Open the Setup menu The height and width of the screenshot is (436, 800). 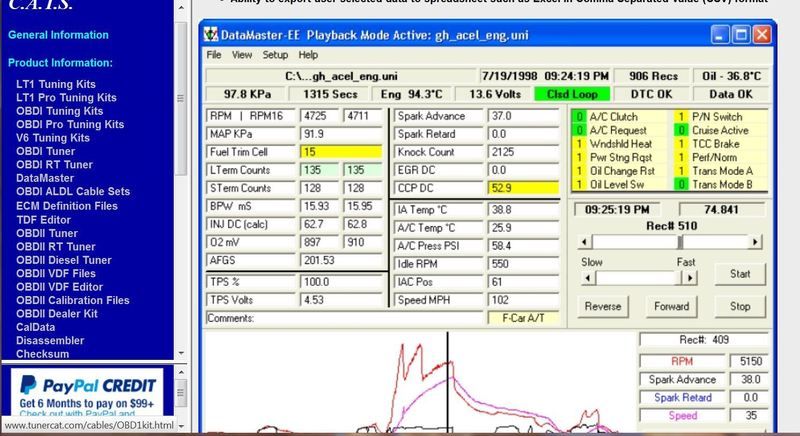click(276, 55)
